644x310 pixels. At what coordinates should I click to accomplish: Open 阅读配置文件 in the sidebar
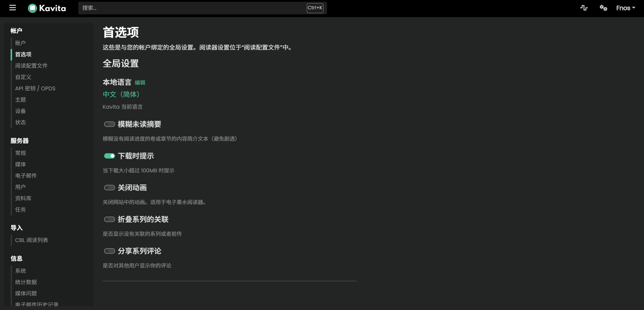click(31, 66)
